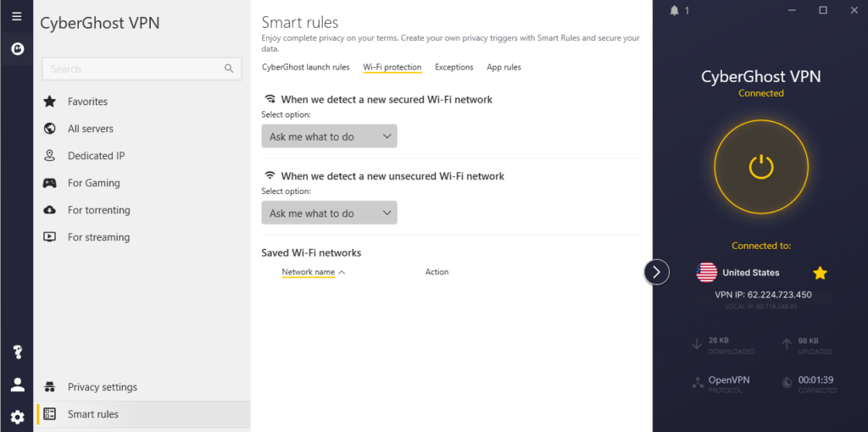Click the 26 KB downloaded value

coord(719,341)
